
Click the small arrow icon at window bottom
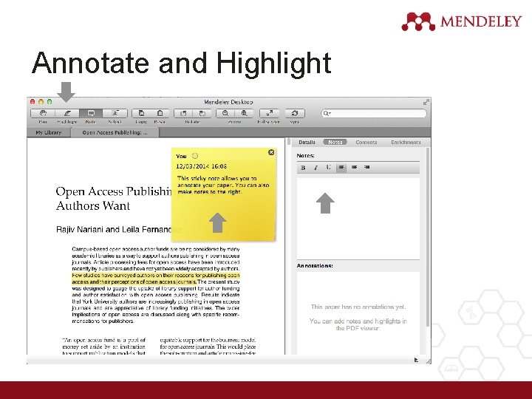pos(416,360)
